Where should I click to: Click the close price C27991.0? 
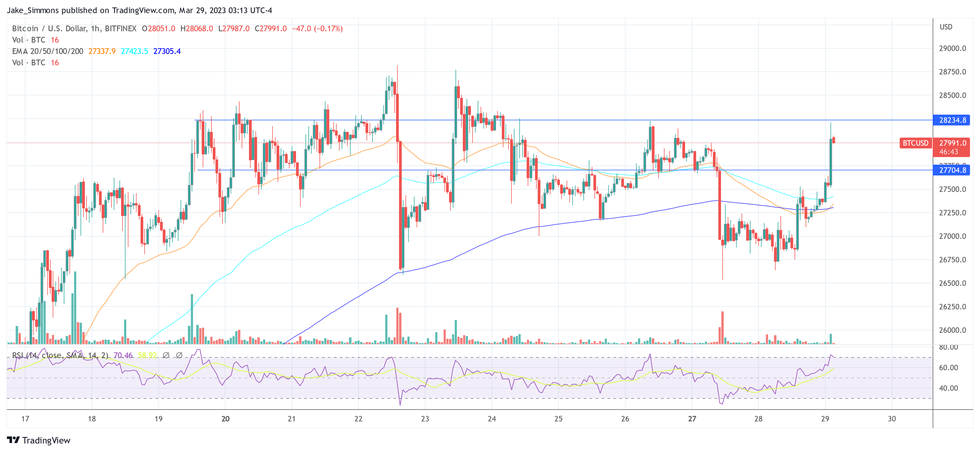pos(271,29)
